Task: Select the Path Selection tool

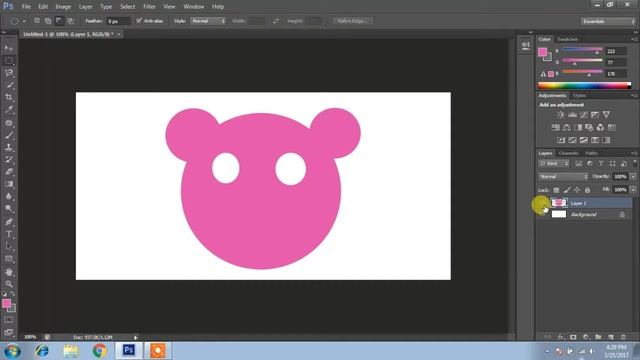Action: [9, 247]
